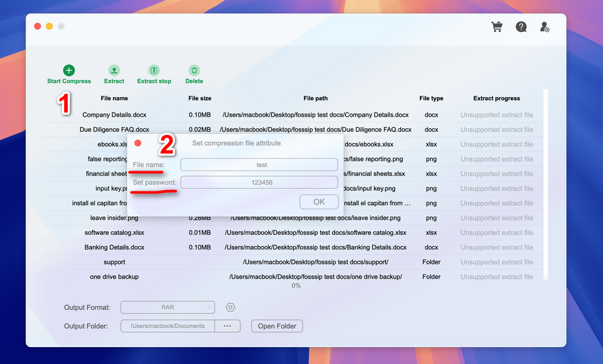The height and width of the screenshot is (364, 603).
Task: Select the one drive backup folder row
Action: 115,277
